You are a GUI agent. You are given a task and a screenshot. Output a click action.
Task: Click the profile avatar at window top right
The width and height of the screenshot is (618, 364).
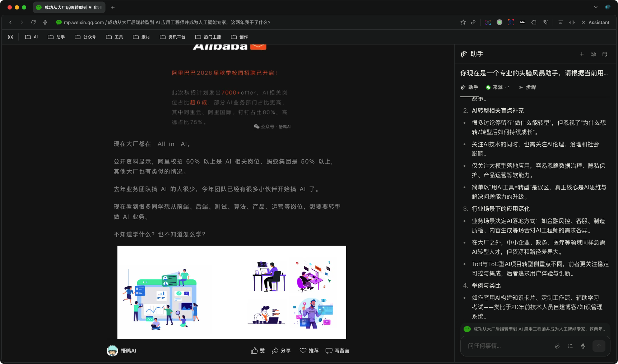click(608, 7)
